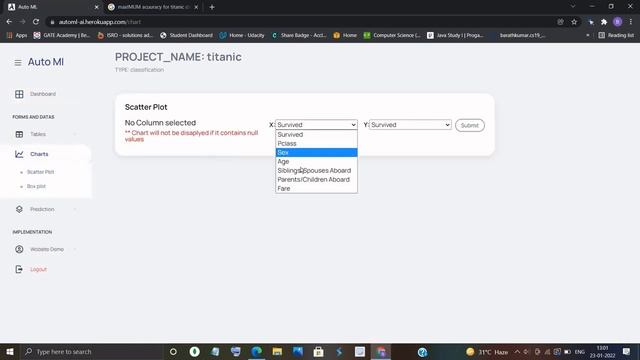Go back in browser history
Viewport: 640px width, 360px height.
click(9, 22)
